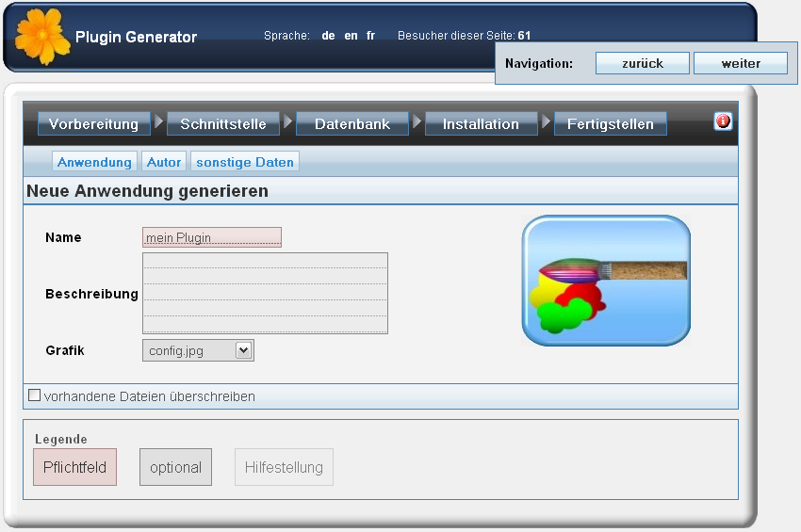Tick 'vorhandene Dateien überschreiben' checkbox
This screenshot has width=801, height=532.
34,395
